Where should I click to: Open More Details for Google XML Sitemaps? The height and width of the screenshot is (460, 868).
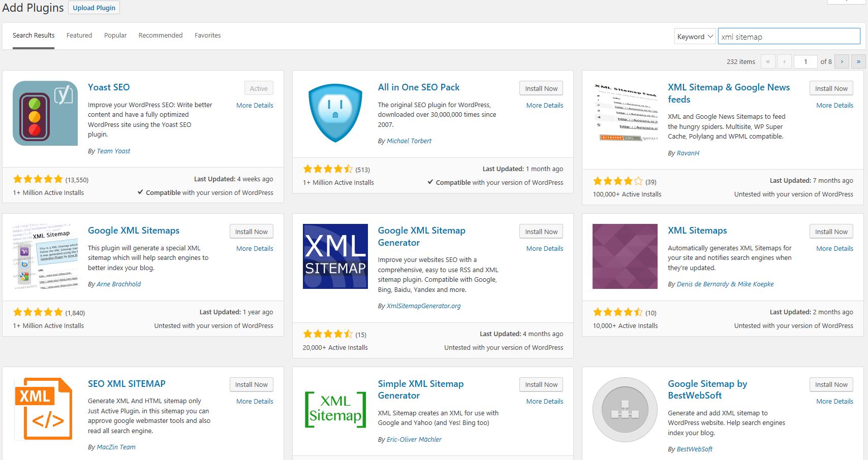[255, 248]
